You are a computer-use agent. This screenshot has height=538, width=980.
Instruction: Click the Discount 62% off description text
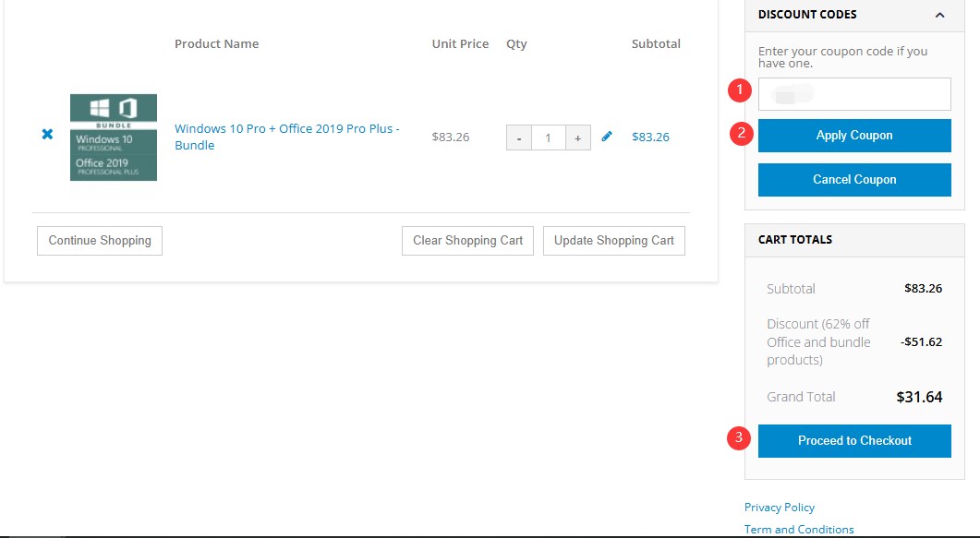pyautogui.click(x=818, y=342)
